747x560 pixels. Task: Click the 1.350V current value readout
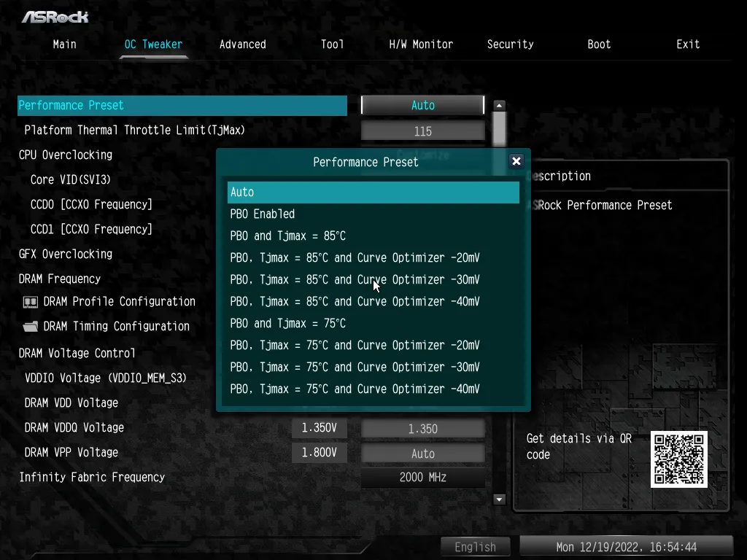pyautogui.click(x=320, y=428)
